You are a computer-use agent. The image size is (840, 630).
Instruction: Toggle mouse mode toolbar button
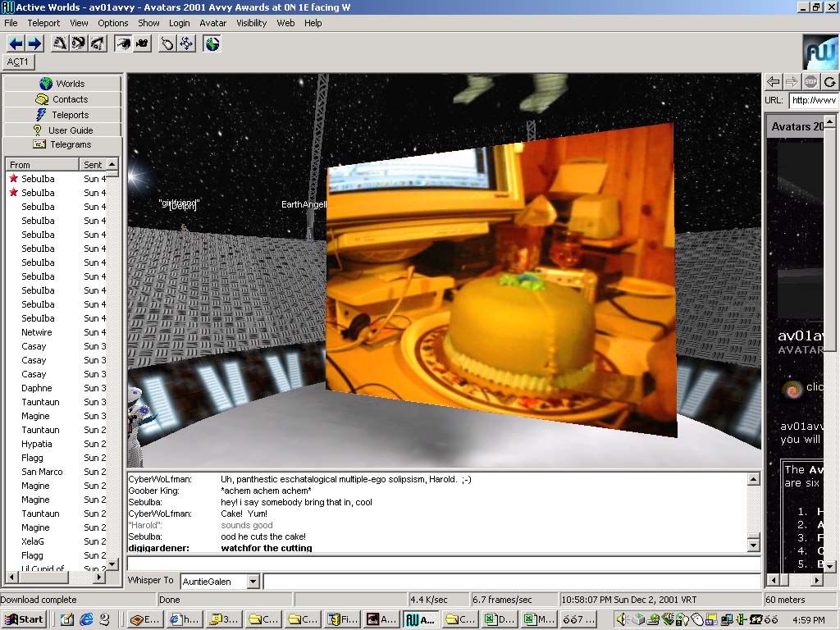click(x=167, y=43)
